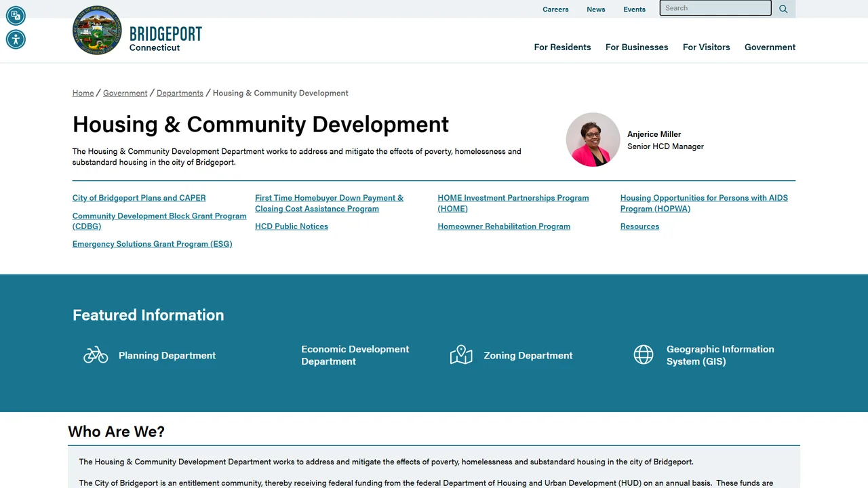Screen dimensions: 868x488
Task: Click the Who Are We? heading
Action: click(x=117, y=432)
